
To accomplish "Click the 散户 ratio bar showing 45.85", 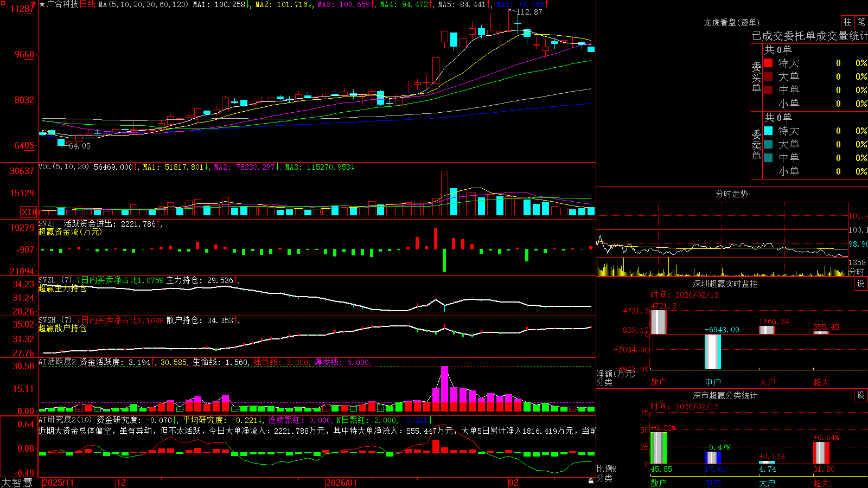I will 659,448.
